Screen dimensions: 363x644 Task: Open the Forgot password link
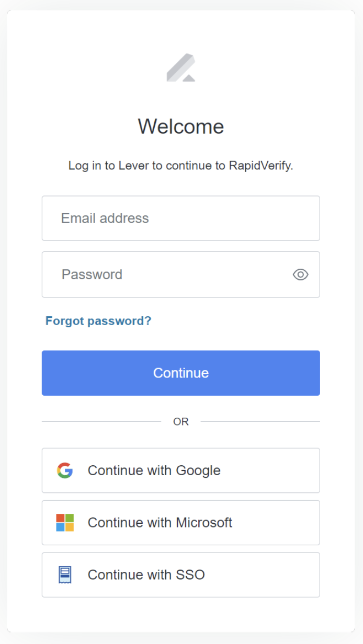click(x=98, y=321)
